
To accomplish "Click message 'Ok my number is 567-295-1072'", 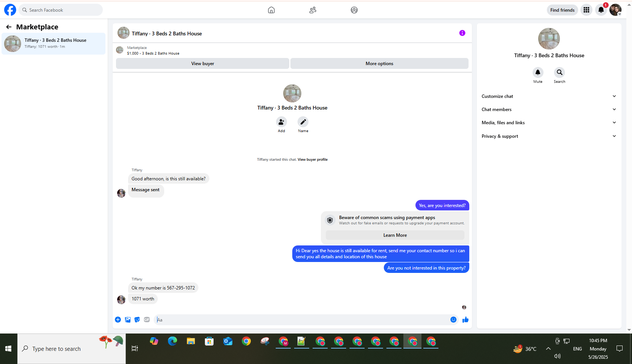I will pyautogui.click(x=163, y=288).
